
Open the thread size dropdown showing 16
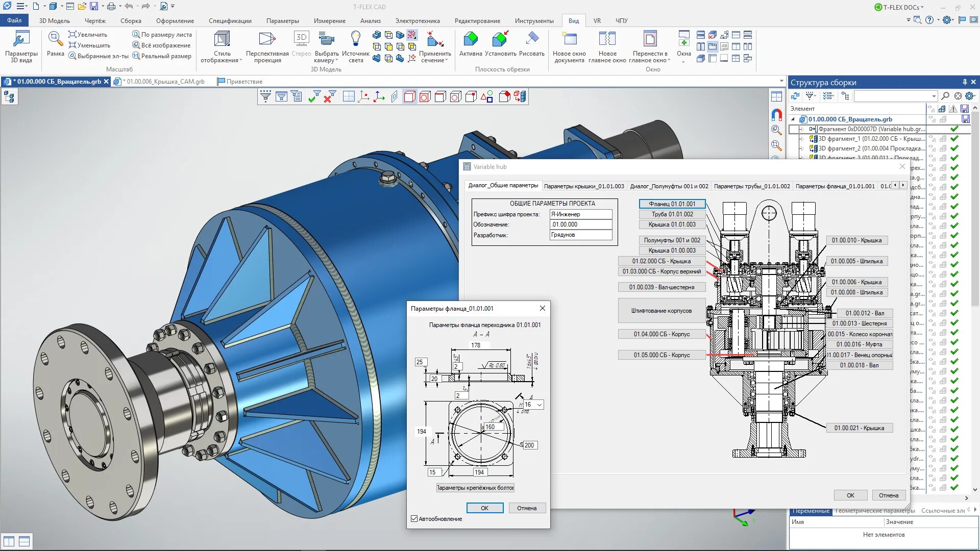click(x=540, y=405)
